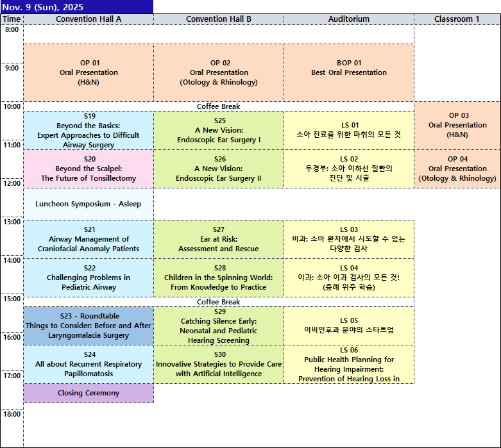This screenshot has height=448, width=501.
Task: Open S19 Beyond the Basics session
Action: click(x=89, y=130)
